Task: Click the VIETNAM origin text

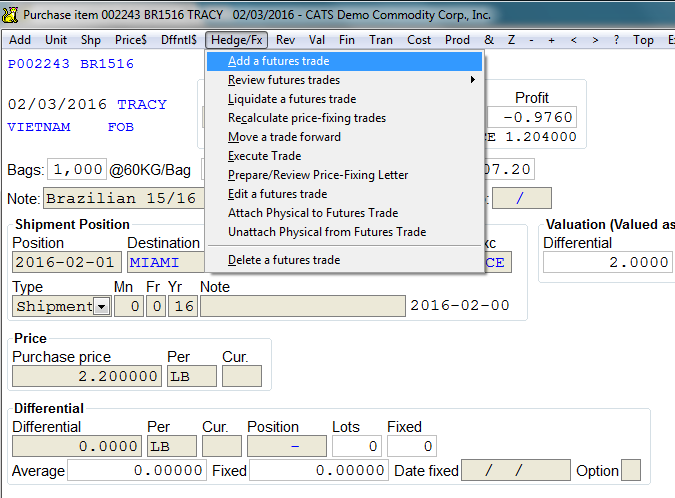Action: pos(39,127)
